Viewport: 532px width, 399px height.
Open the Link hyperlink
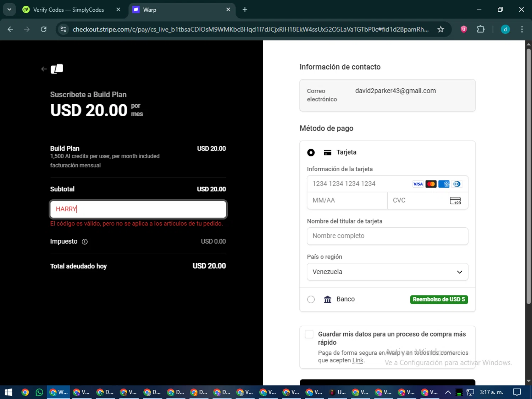[x=358, y=360]
